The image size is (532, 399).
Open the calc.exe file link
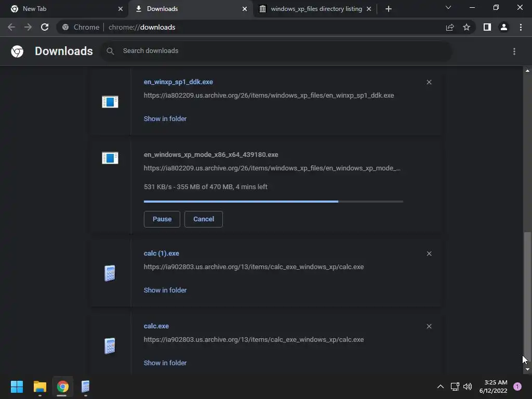[x=156, y=326]
